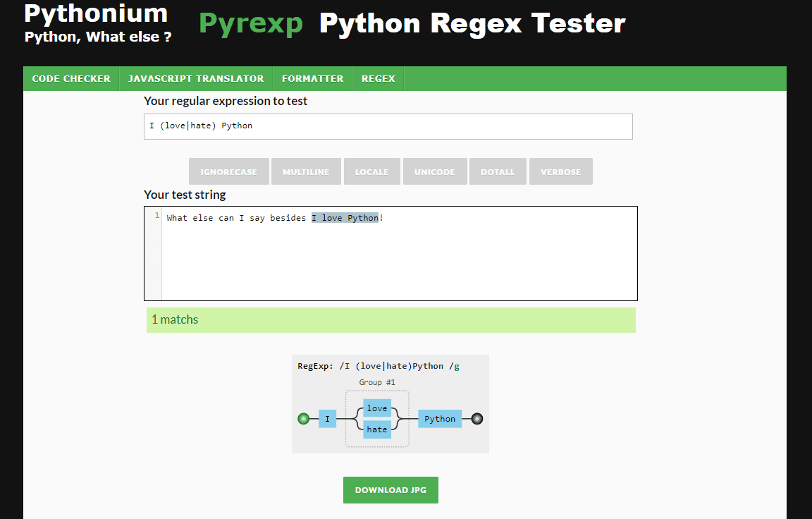Switch to the REGEX tab
The width and height of the screenshot is (812, 519).
[378, 78]
